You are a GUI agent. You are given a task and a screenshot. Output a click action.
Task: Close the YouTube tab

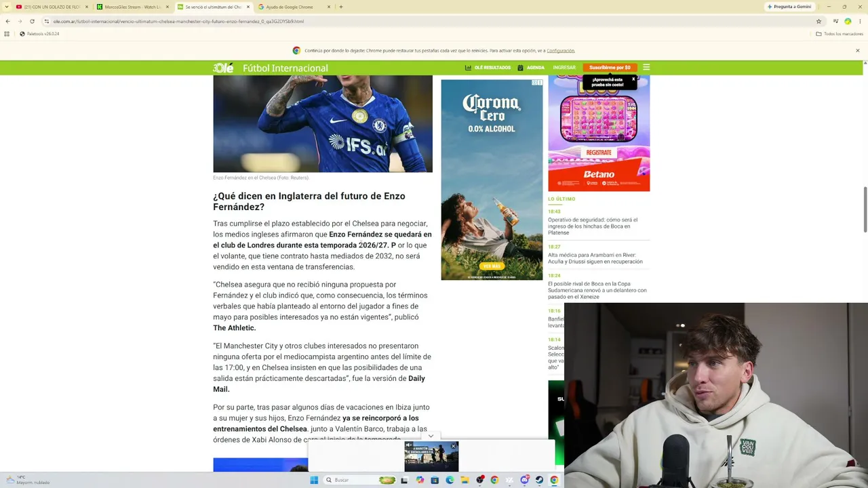point(86,7)
